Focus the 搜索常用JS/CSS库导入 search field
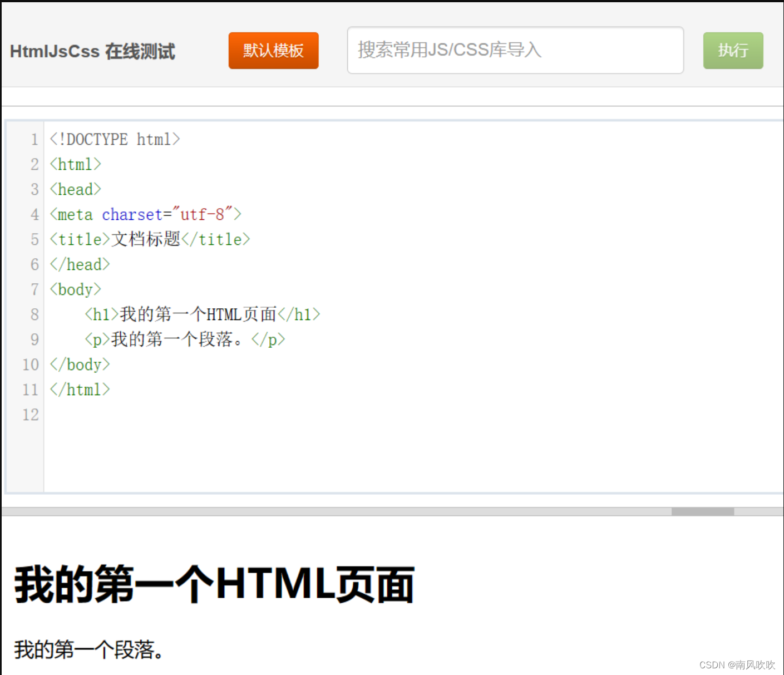This screenshot has width=784, height=675. (515, 50)
